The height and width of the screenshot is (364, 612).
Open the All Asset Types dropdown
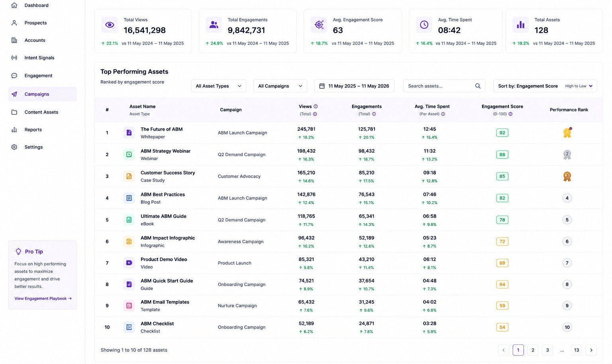pos(218,86)
